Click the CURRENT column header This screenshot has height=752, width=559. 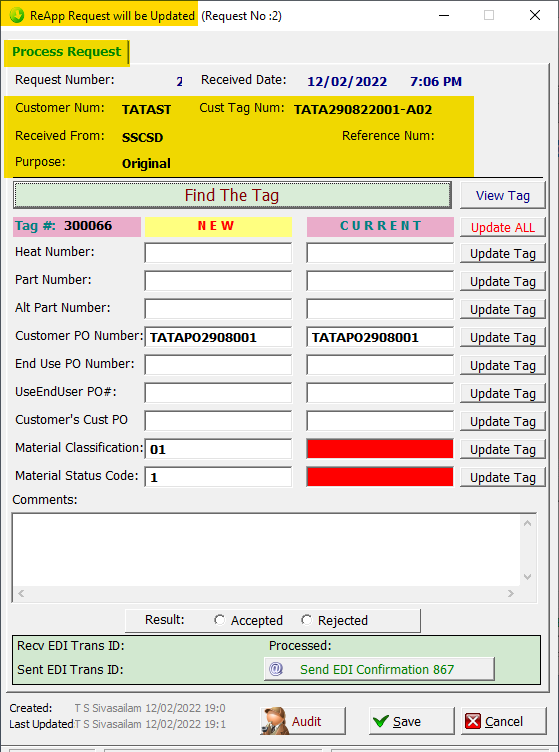[380, 226]
